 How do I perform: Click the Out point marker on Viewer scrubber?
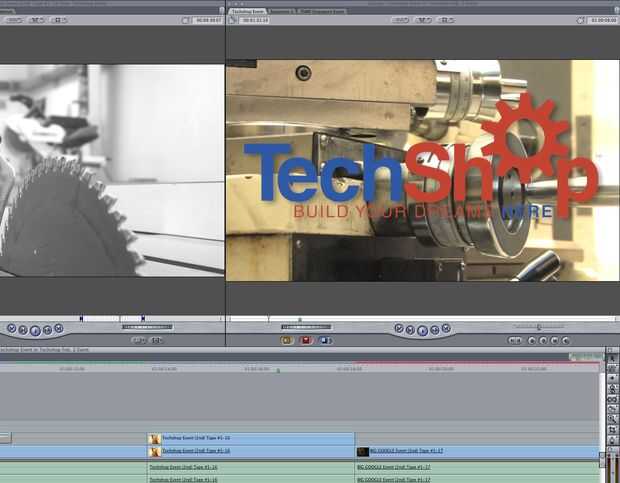pyautogui.click(x=143, y=319)
